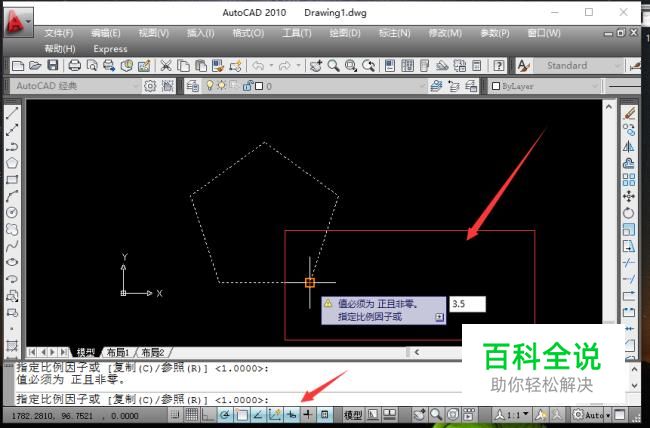Open the 修改(M) menu
The width and height of the screenshot is (650, 428).
445,33
